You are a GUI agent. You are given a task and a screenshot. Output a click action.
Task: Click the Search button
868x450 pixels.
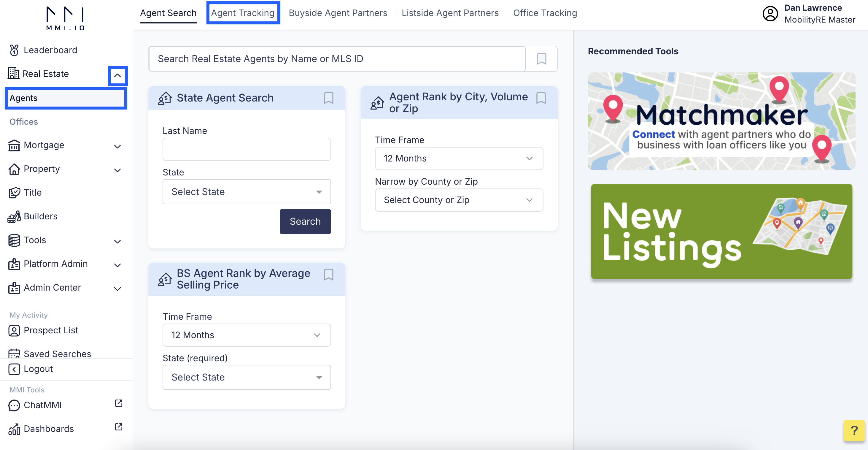coord(305,221)
